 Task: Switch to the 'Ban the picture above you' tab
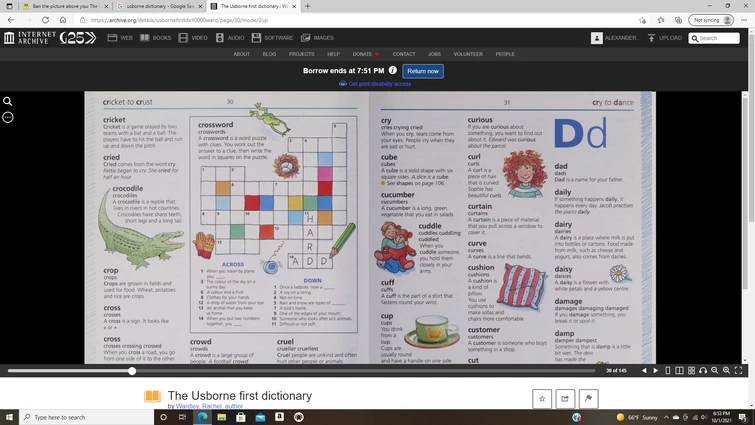point(65,6)
